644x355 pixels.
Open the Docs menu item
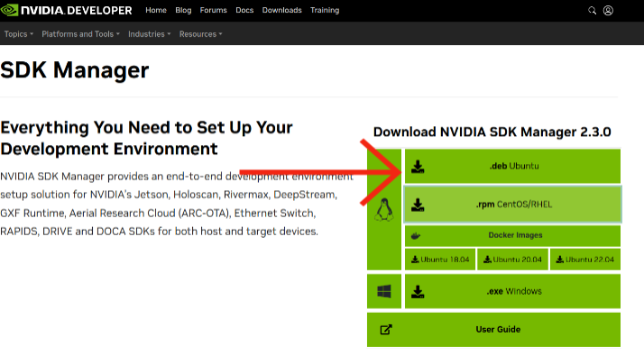pos(244,10)
